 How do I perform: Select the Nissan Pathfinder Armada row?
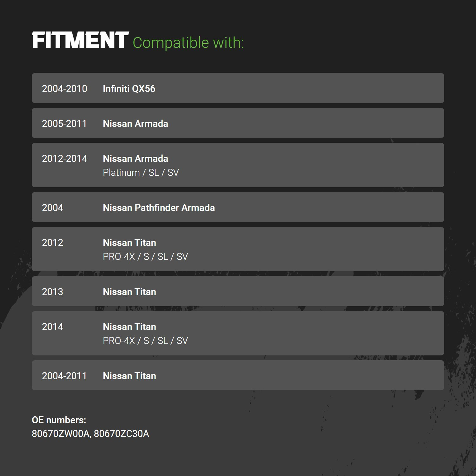pyautogui.click(x=238, y=207)
